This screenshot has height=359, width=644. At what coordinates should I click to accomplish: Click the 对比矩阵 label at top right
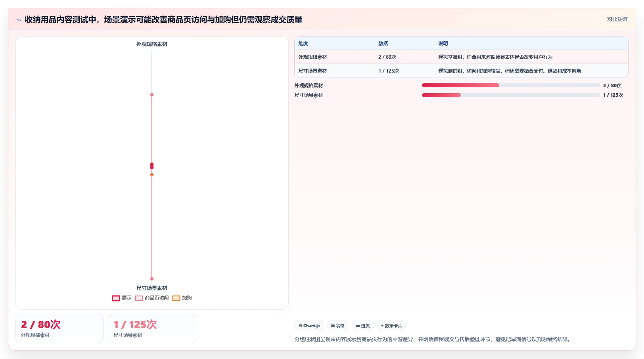click(x=617, y=19)
